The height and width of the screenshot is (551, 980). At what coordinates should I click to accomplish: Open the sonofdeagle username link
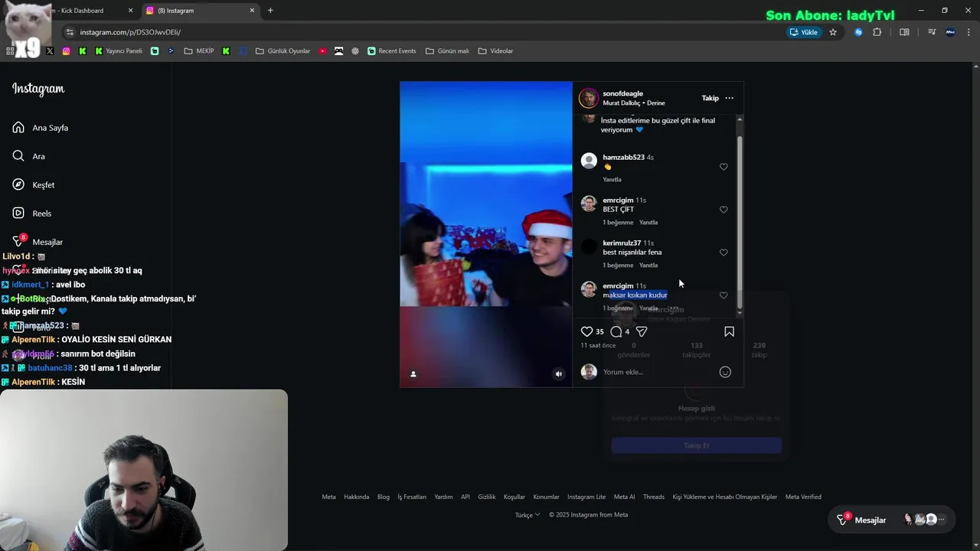pyautogui.click(x=622, y=93)
